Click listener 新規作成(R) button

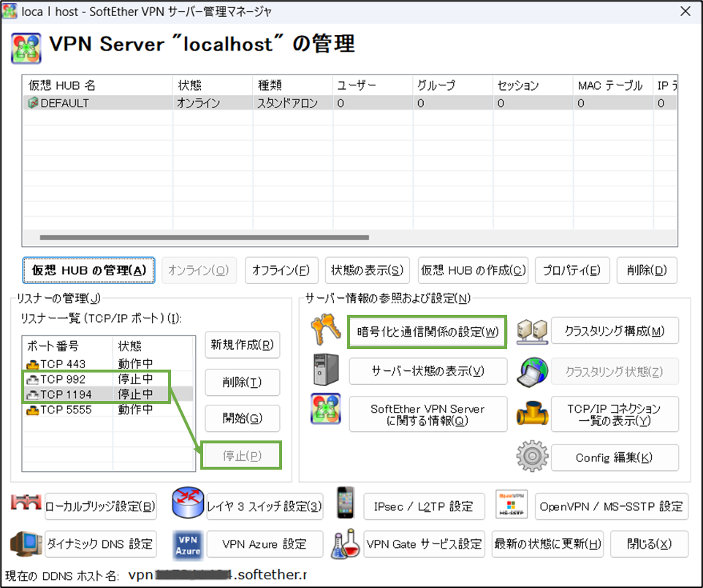tap(243, 345)
